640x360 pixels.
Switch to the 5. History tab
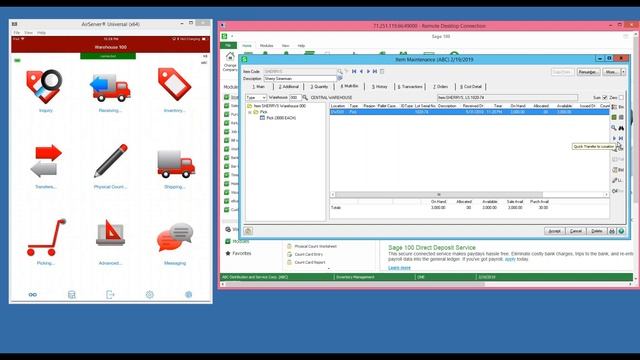click(x=380, y=87)
